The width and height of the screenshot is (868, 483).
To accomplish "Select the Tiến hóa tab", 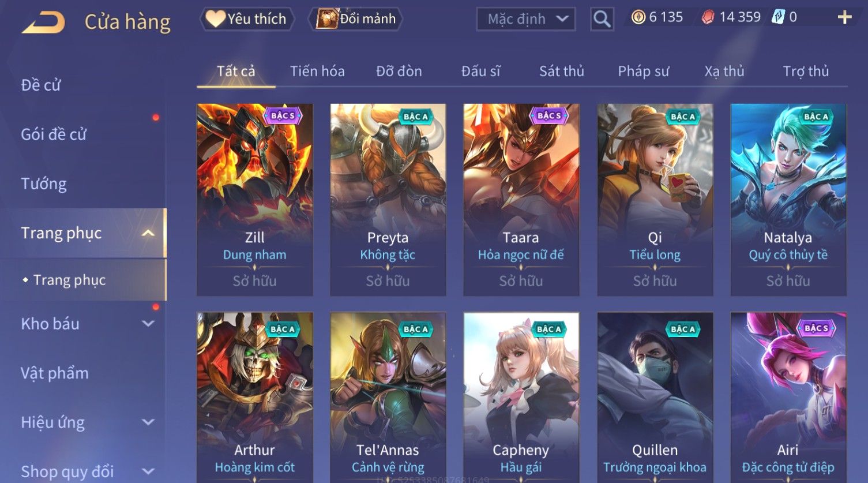I will pos(317,71).
